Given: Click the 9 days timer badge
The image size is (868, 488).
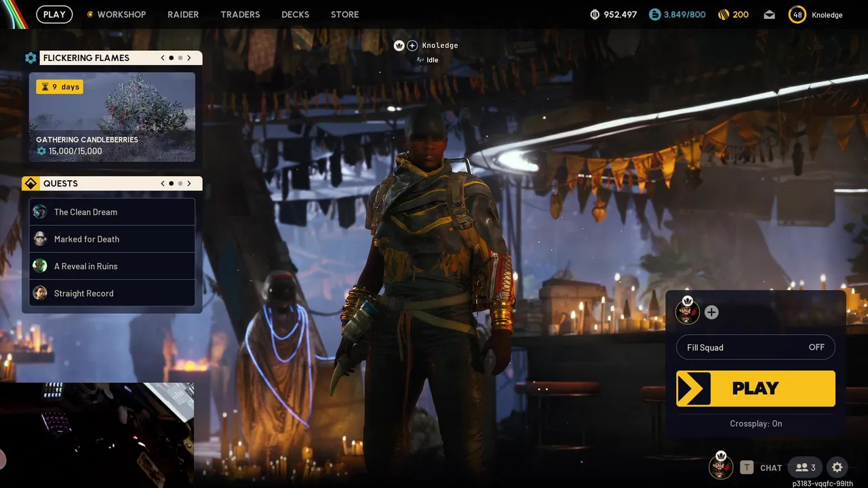Looking at the screenshot, I should [x=60, y=87].
